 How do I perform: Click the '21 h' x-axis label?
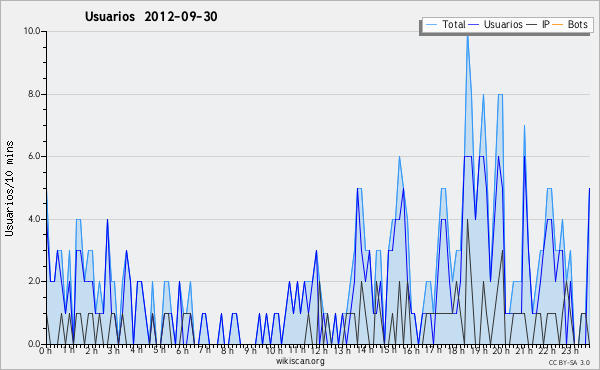524,351
